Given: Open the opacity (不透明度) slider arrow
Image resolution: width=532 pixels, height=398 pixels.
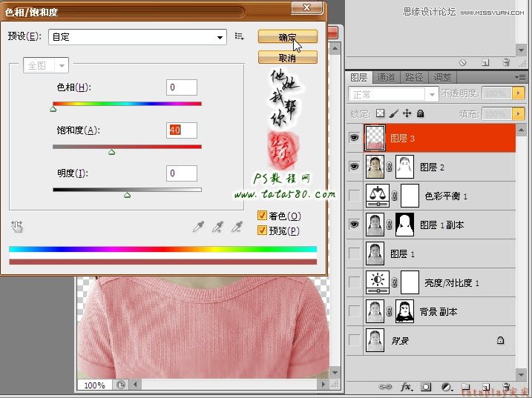Looking at the screenshot, I should 518,93.
